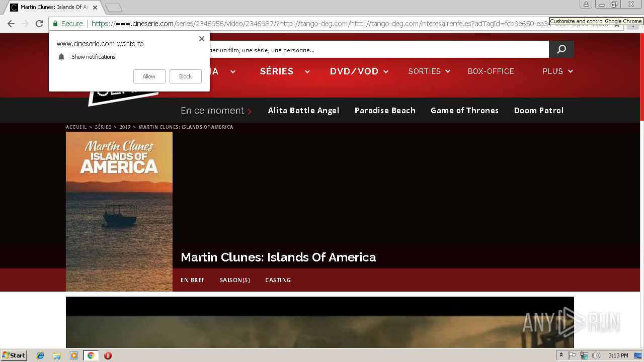Expand the partially hidden cinema menu chevron
Screen dimensions: 644x362
233,71
